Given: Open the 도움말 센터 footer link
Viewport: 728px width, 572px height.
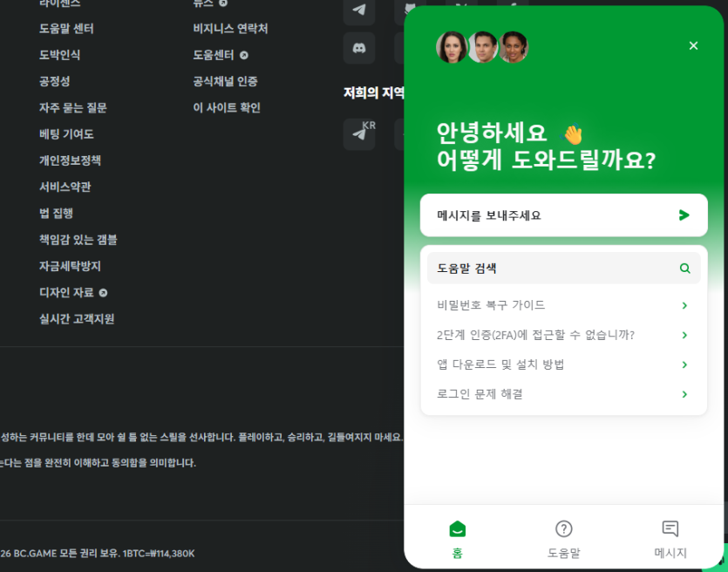Looking at the screenshot, I should pos(66,29).
